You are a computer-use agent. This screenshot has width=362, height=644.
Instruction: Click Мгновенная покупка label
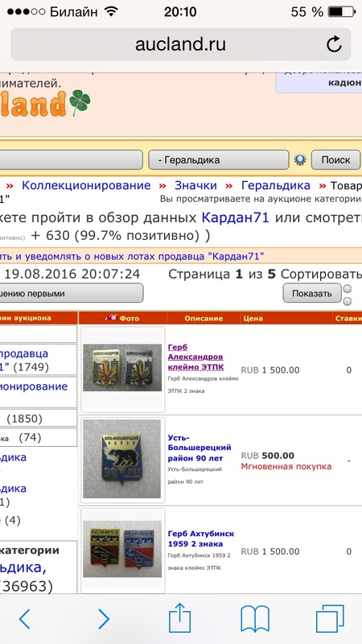click(x=286, y=467)
